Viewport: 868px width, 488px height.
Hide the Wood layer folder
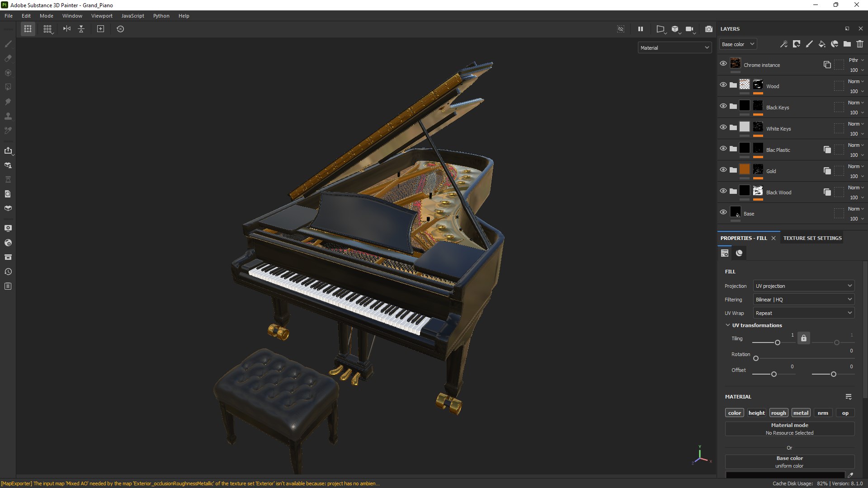(x=723, y=85)
